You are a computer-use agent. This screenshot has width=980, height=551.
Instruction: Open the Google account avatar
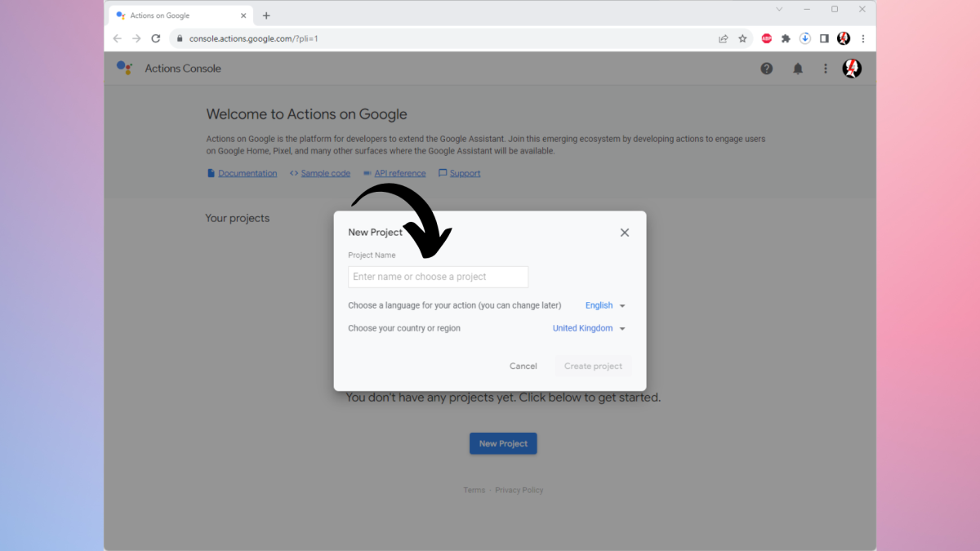[x=852, y=69]
